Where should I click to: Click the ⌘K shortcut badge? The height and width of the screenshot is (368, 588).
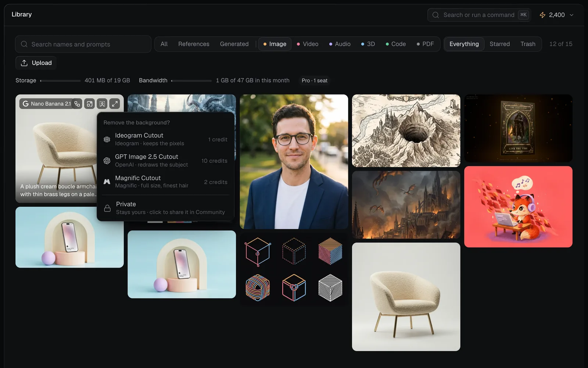(x=523, y=15)
